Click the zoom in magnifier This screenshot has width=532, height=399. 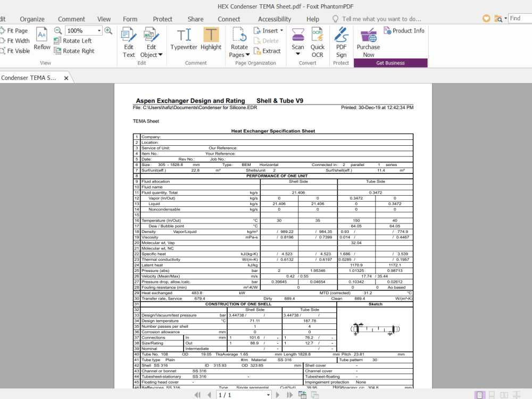(x=108, y=30)
